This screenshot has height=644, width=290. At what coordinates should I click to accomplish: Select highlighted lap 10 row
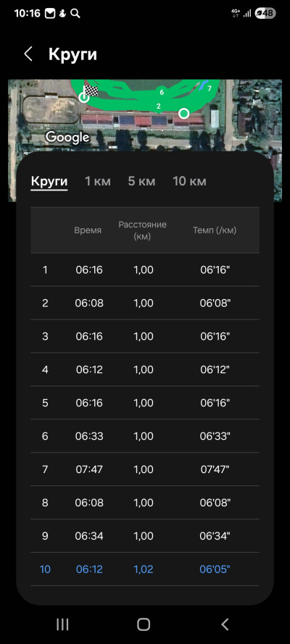[144, 569]
